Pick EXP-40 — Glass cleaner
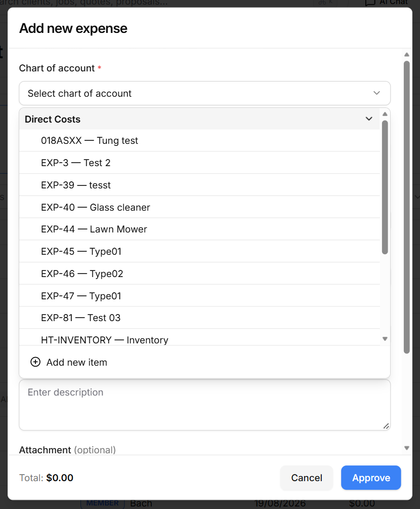Image resolution: width=420 pixels, height=509 pixels. pos(199,207)
